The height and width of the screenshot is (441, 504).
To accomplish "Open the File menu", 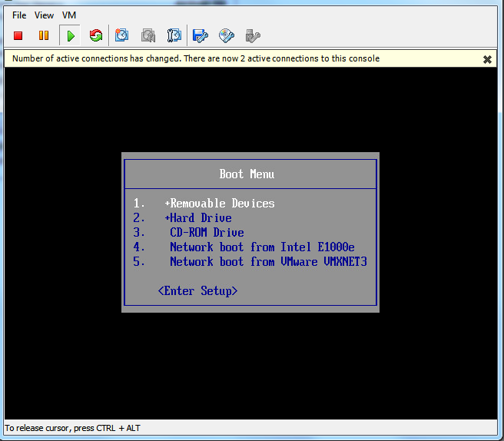I will pyautogui.click(x=19, y=15).
